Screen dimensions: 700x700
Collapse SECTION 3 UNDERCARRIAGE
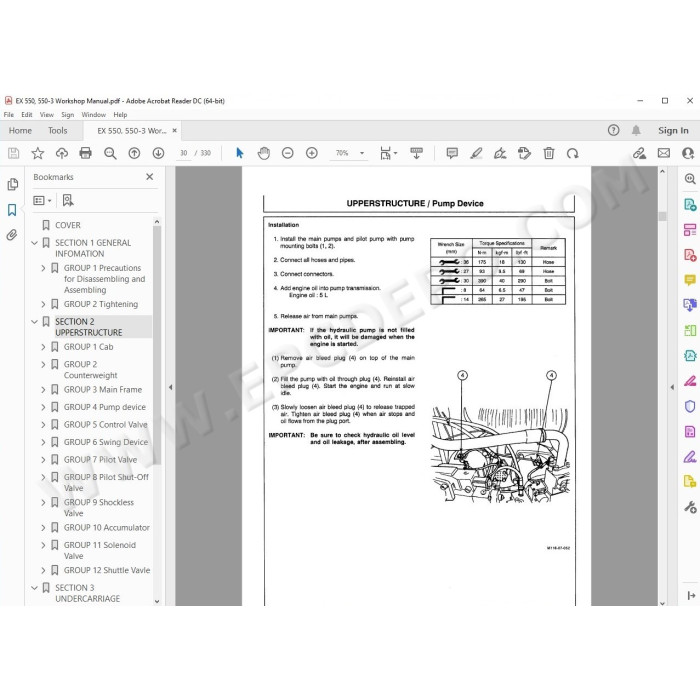tap(34, 588)
